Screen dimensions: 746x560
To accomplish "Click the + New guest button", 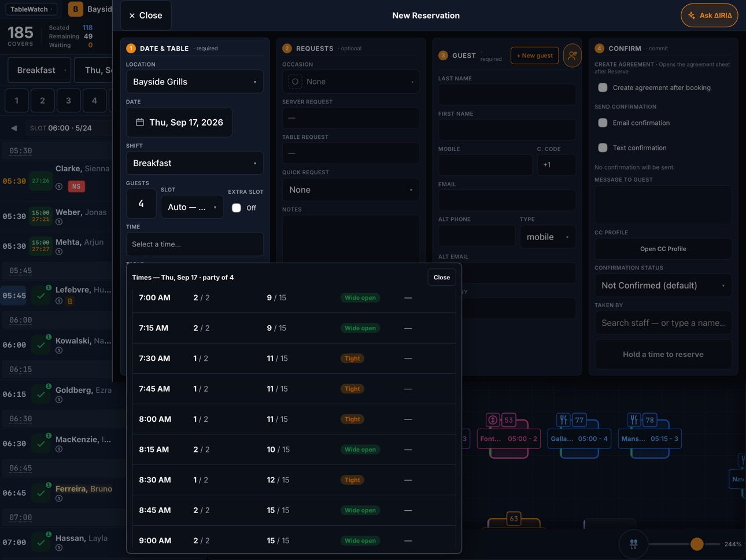I will pyautogui.click(x=534, y=56).
